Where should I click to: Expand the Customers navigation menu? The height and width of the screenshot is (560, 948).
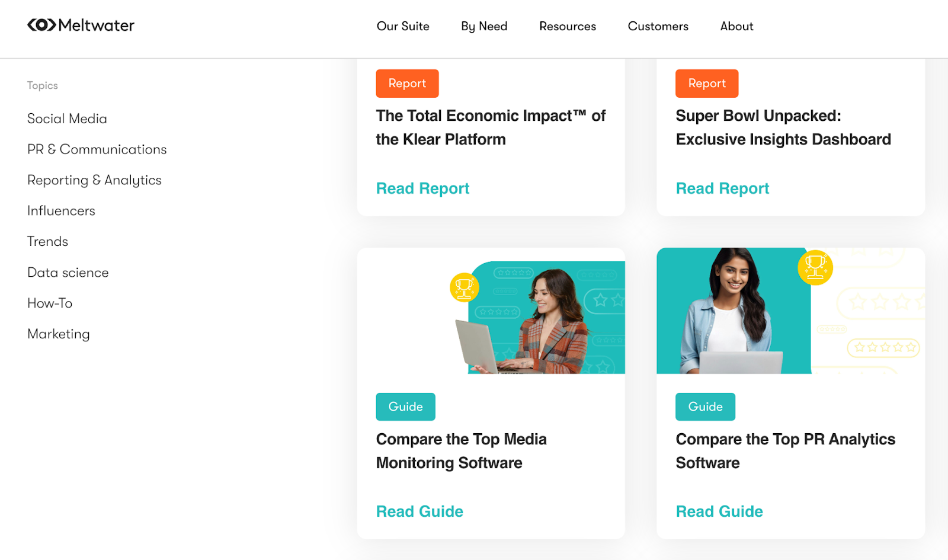[x=658, y=26]
